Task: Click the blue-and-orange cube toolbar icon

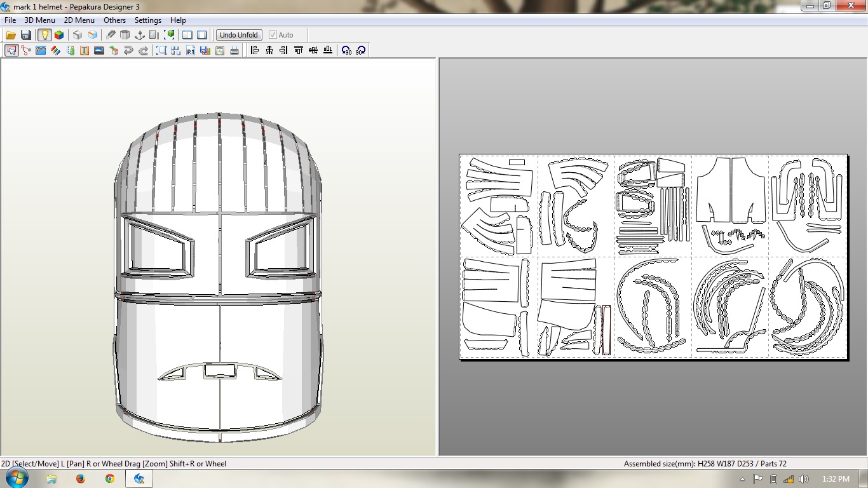Action: click(x=93, y=35)
